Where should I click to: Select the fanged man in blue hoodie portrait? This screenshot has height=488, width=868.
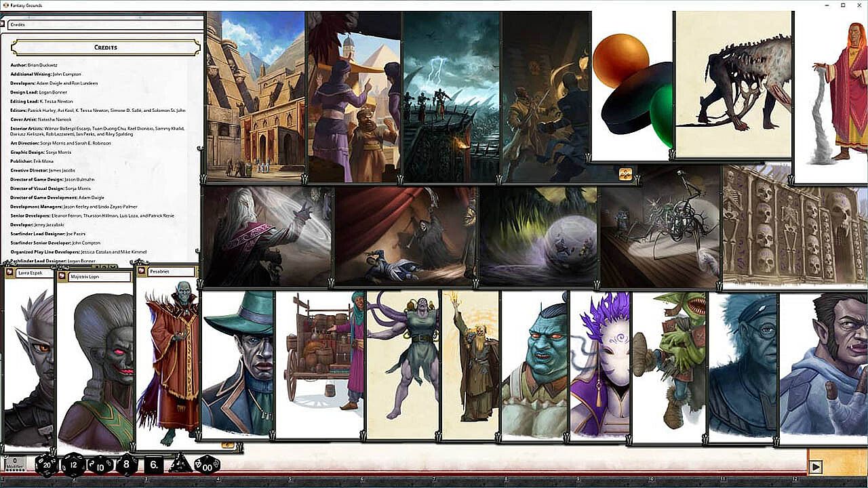(824, 368)
